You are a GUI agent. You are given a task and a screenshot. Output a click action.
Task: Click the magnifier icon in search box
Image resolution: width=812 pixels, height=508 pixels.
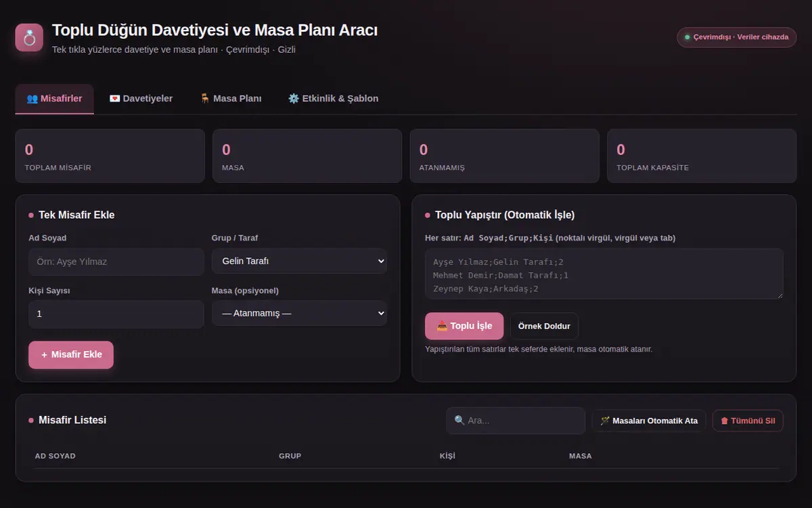(459, 421)
